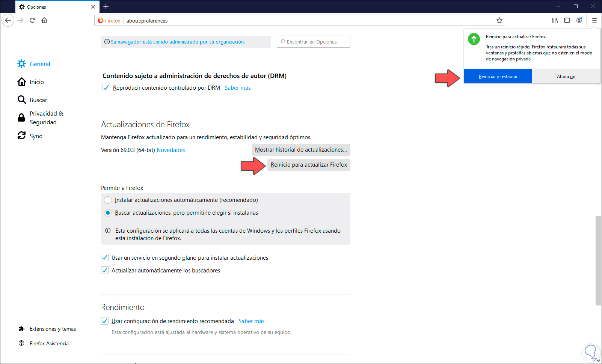602x364 pixels.
Task: Select Privacidad & Seguridad in the sidebar
Action: tap(47, 118)
